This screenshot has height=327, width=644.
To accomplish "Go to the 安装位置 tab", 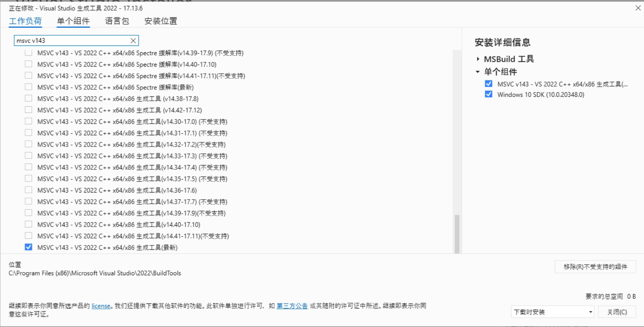I will pyautogui.click(x=161, y=21).
